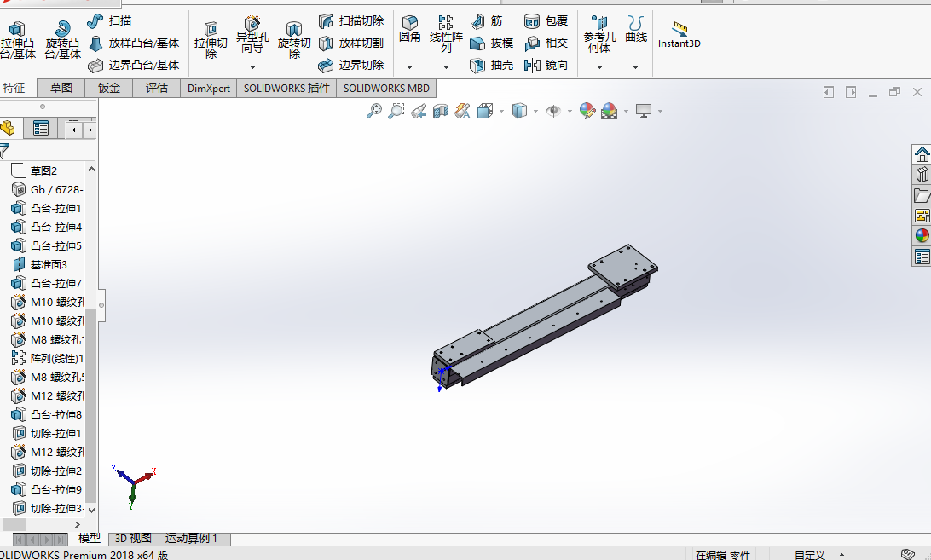
Task: Switch to the 草图 (Sketch) tab
Action: 61,88
